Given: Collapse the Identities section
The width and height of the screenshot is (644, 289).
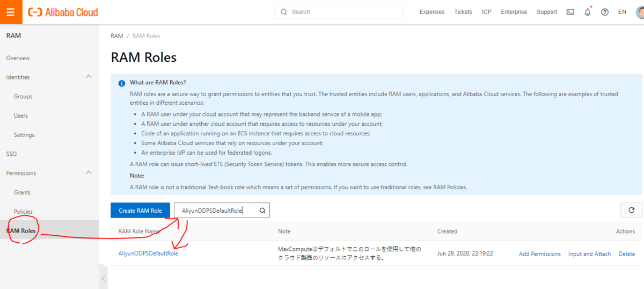Looking at the screenshot, I should click(89, 77).
